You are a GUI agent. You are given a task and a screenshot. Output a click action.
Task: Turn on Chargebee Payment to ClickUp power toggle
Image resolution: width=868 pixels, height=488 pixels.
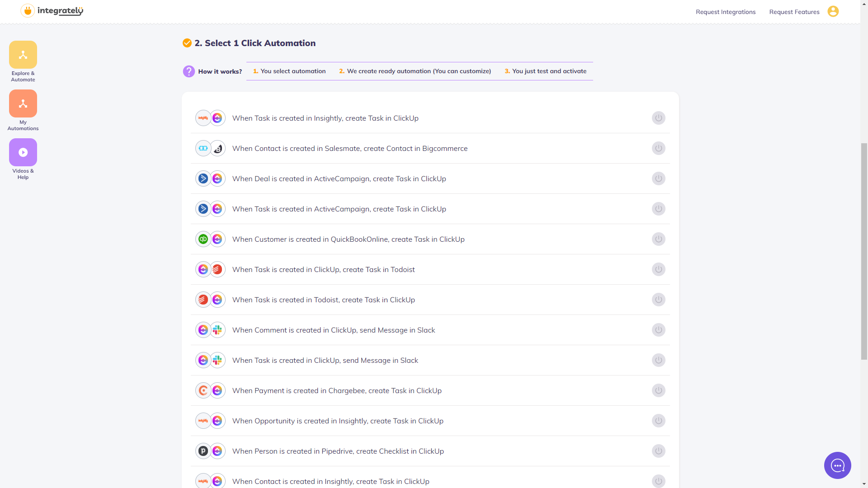coord(658,390)
